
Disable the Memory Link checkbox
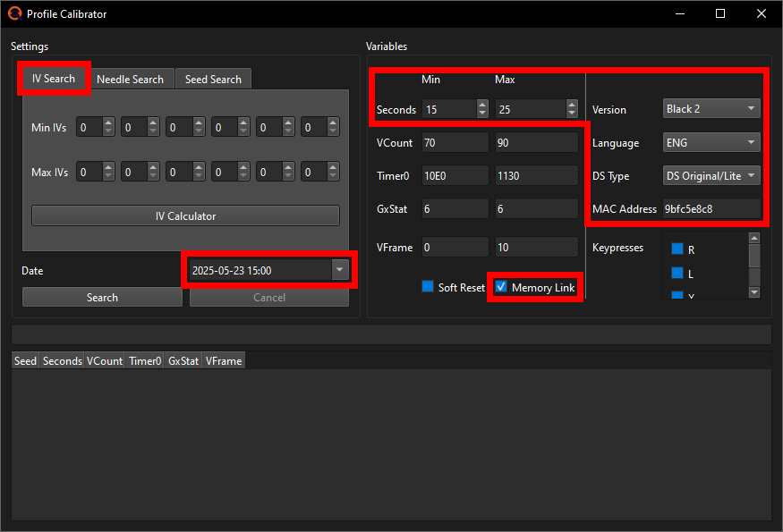coord(500,287)
